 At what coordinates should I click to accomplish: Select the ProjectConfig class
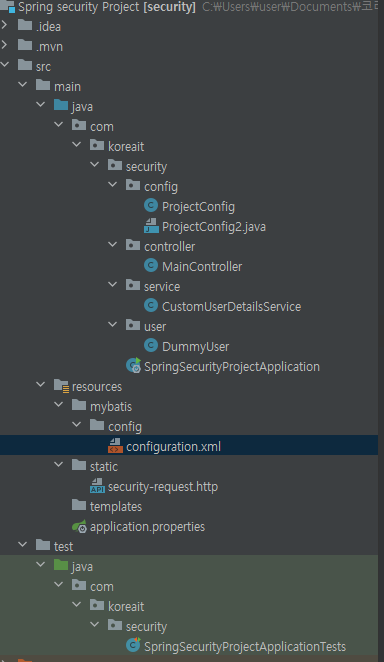(198, 206)
